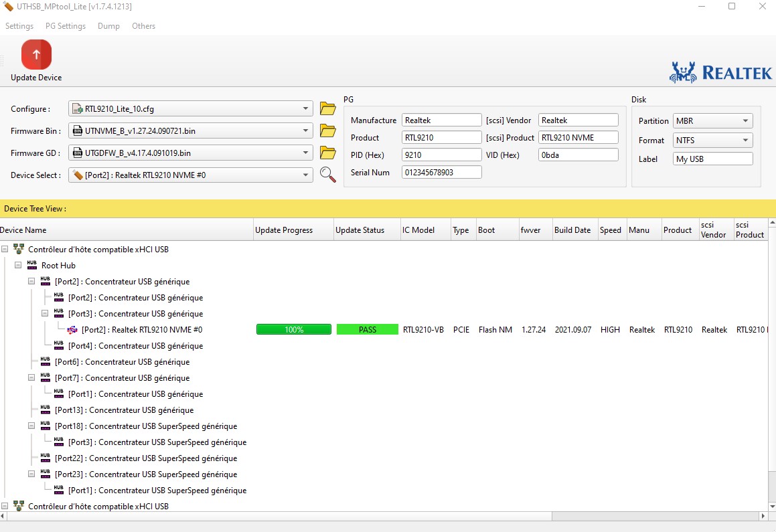Click first xHCI host controller icon
Image resolution: width=776 pixels, height=532 pixels.
19,249
